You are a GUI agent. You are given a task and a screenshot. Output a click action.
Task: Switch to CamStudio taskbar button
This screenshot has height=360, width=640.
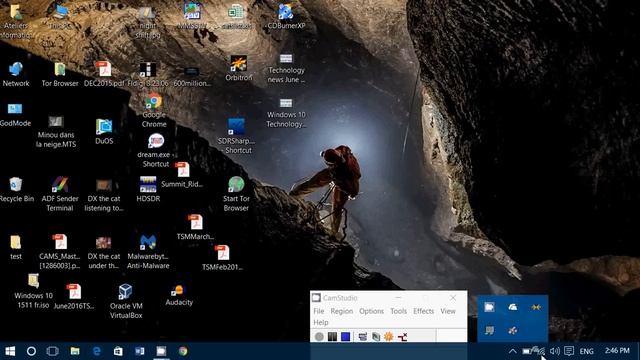click(161, 351)
